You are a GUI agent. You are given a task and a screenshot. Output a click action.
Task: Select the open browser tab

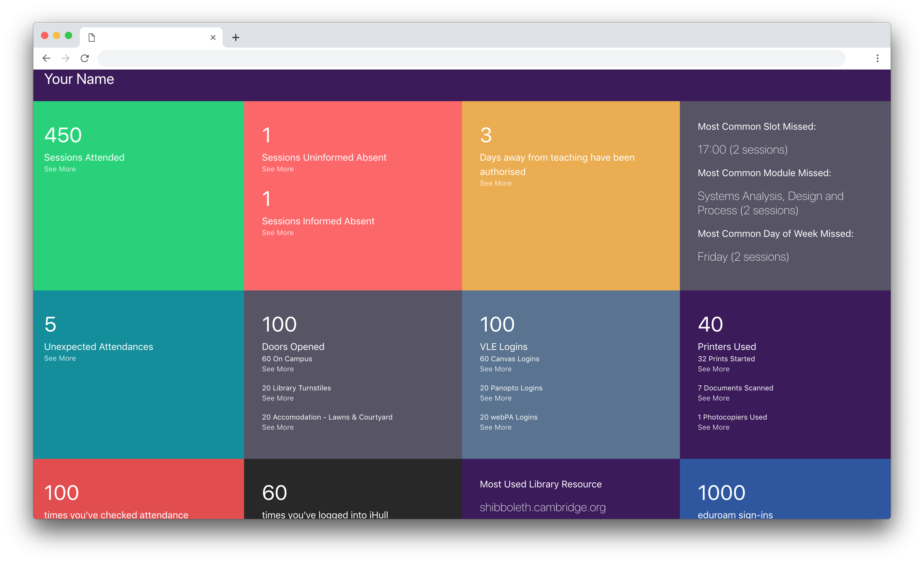[x=150, y=37]
